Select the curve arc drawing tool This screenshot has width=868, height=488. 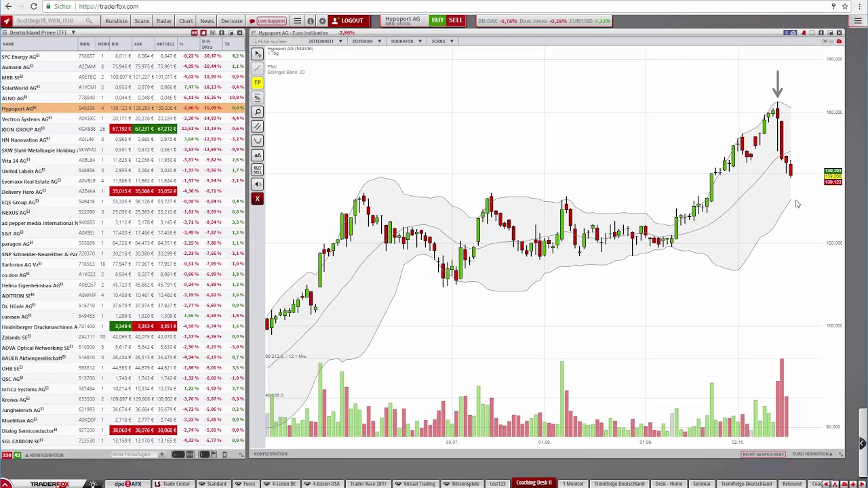(257, 140)
